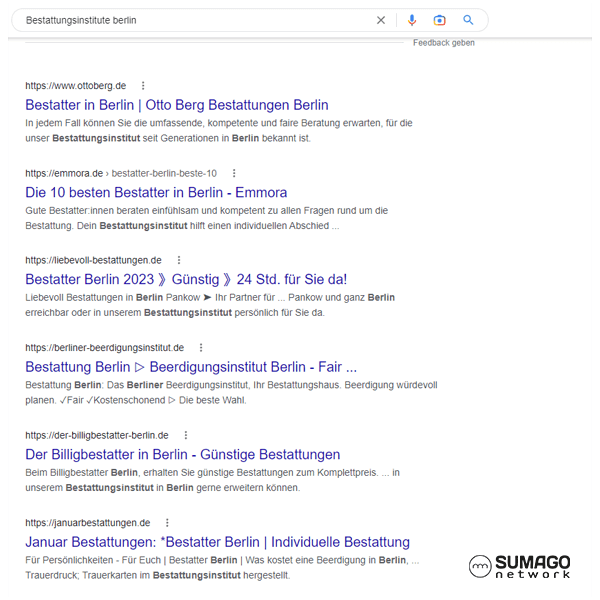Screen dimensions: 600x600
Task: Click the URL https://emmora.de › bestatter-berlin-beste-10
Action: pos(121,173)
